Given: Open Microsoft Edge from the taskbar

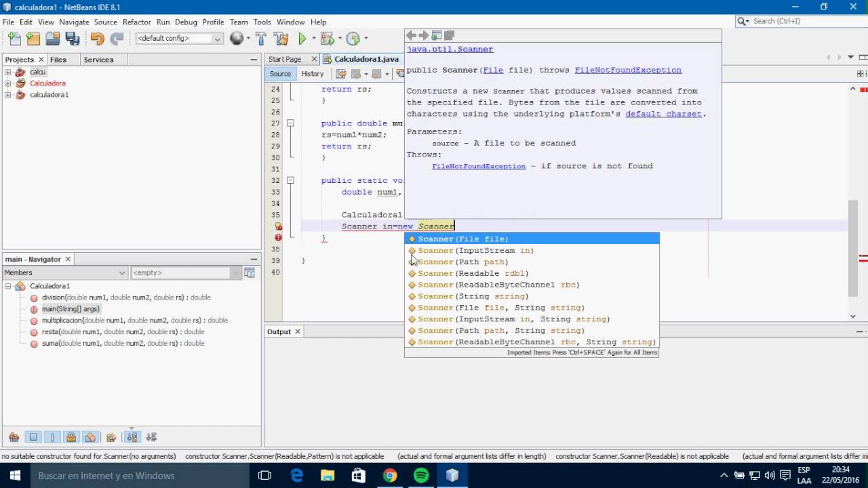Looking at the screenshot, I should coord(296,476).
